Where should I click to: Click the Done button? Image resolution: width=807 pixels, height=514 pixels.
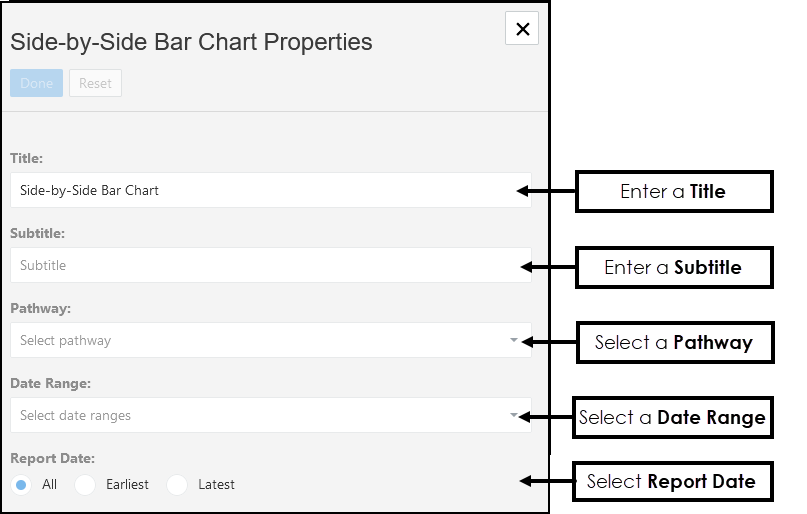(36, 83)
